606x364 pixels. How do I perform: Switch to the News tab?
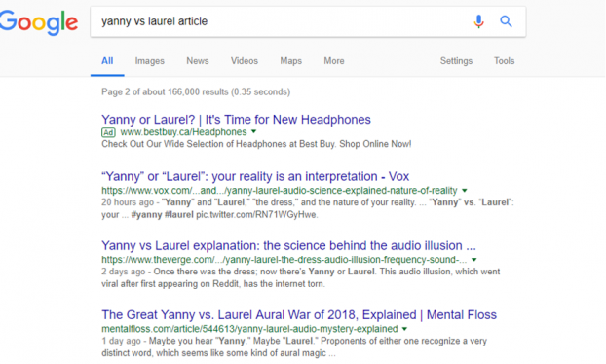pos(198,61)
